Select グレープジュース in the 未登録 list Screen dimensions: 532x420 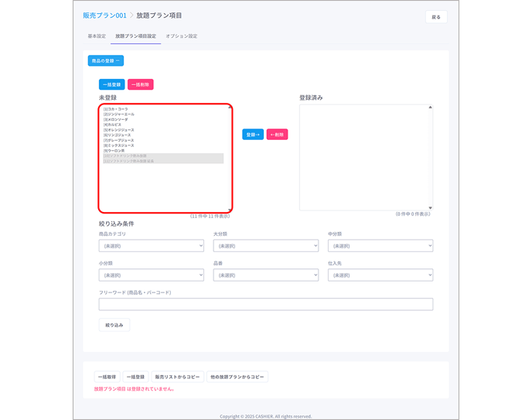163,140
